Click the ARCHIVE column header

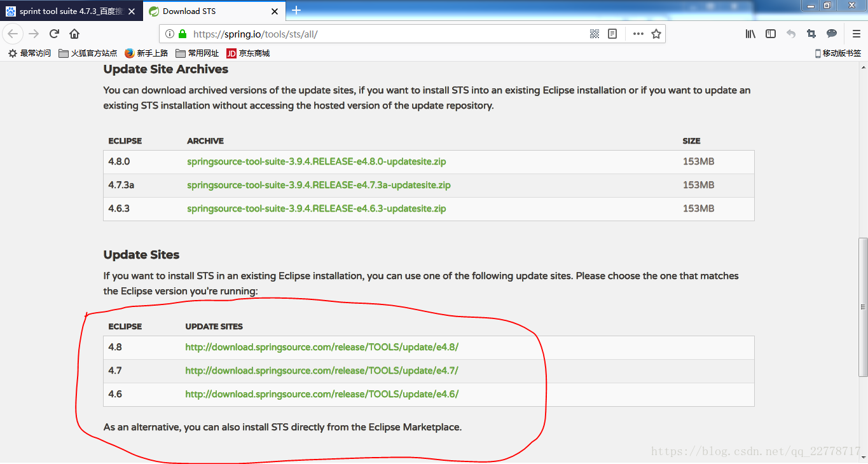pos(205,141)
